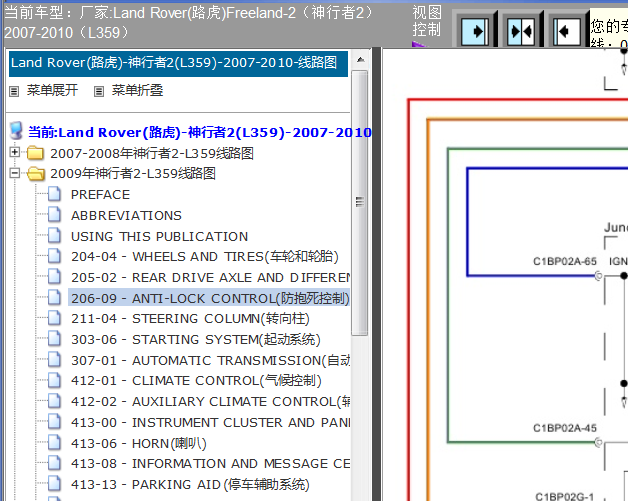Click the page icon beside 413-00
The width and height of the screenshot is (628, 501).
pos(54,422)
